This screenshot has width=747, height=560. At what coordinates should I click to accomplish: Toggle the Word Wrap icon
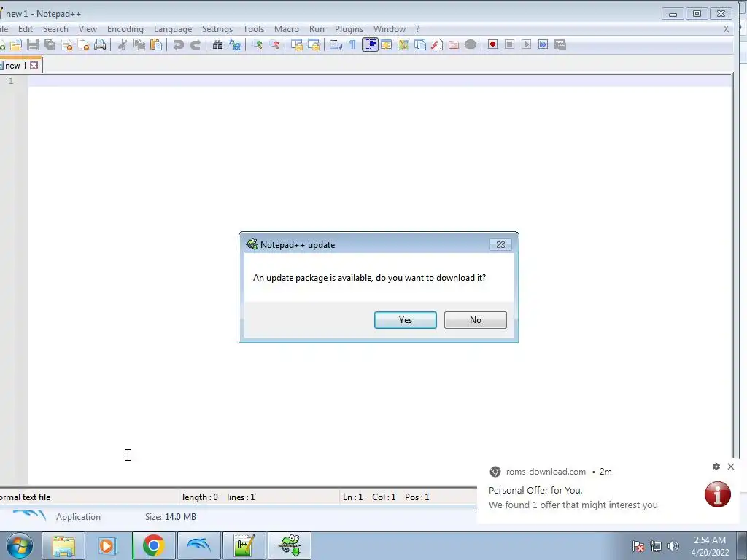pos(336,44)
